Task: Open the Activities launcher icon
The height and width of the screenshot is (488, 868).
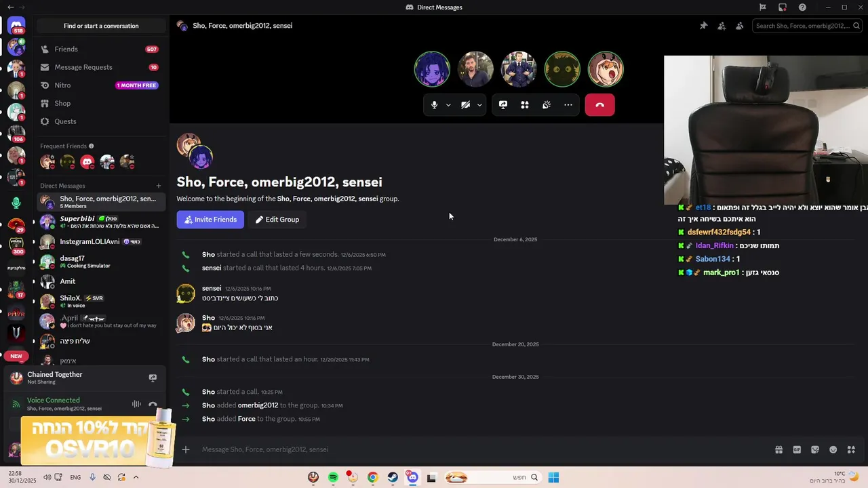Action: pos(525,105)
